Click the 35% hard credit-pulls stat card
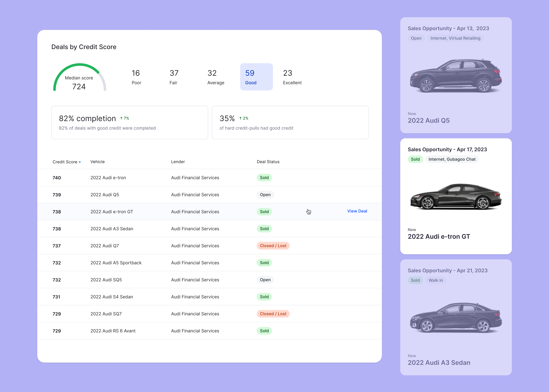 pyautogui.click(x=290, y=122)
